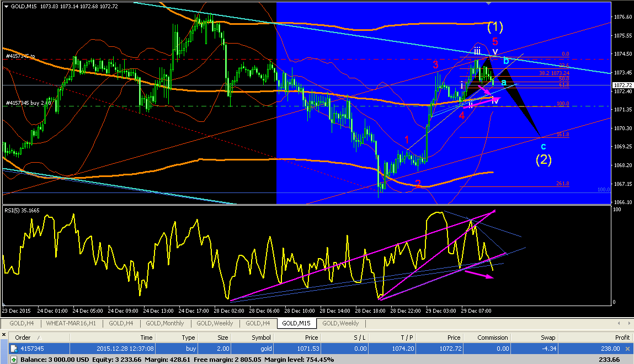Screen dimensions: 634x364
Task: Click the profit value 238.00
Action: click(x=610, y=349)
